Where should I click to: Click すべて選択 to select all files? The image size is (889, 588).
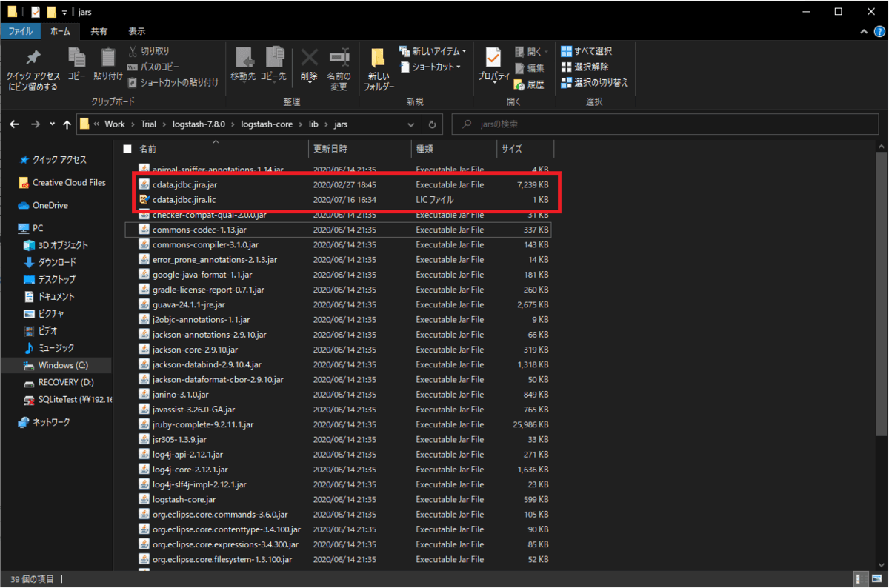pyautogui.click(x=587, y=51)
